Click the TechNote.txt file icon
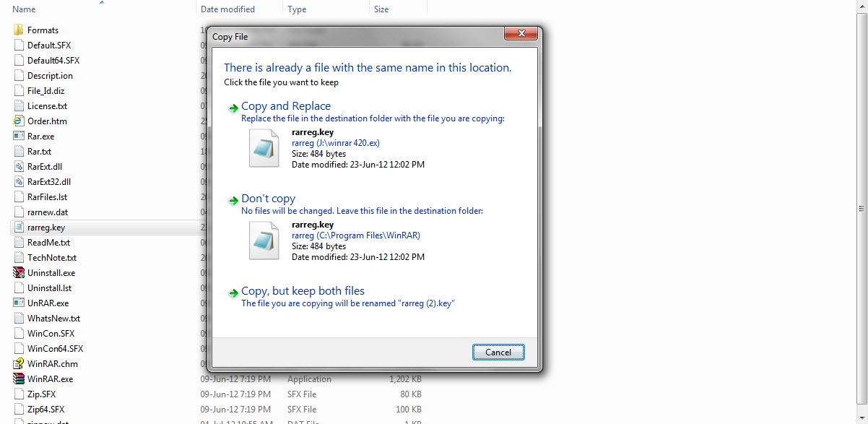868x424 pixels. (x=19, y=257)
